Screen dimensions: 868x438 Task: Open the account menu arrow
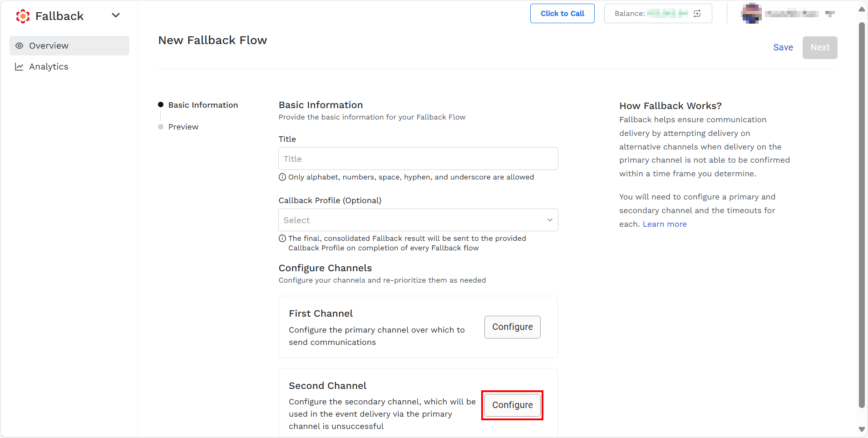tap(830, 14)
